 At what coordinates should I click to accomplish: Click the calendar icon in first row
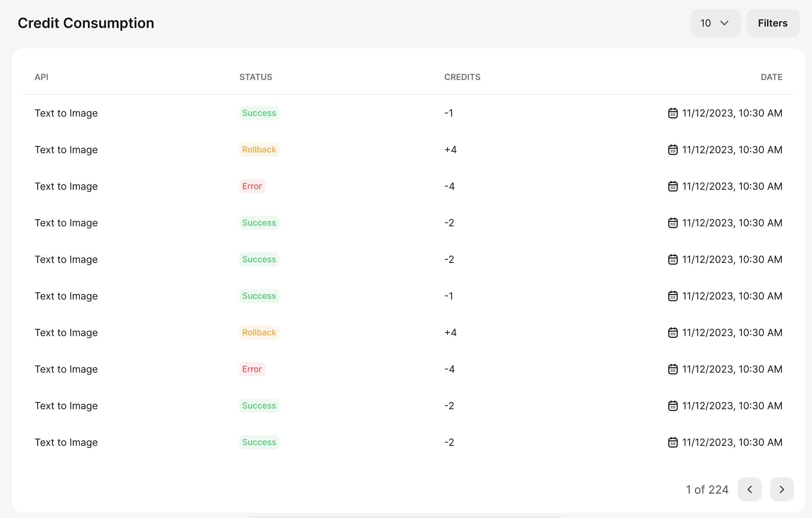click(672, 113)
